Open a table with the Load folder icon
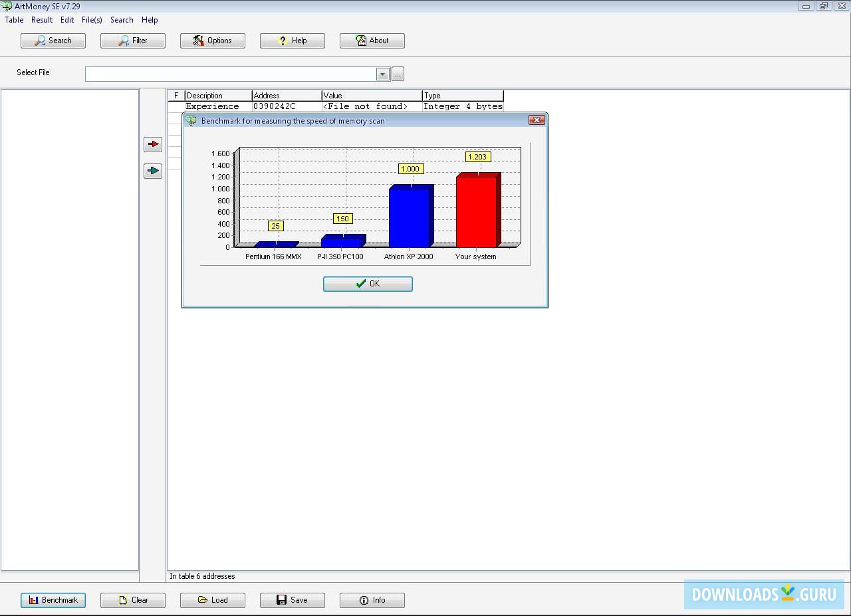The height and width of the screenshot is (616, 851). tap(201, 600)
